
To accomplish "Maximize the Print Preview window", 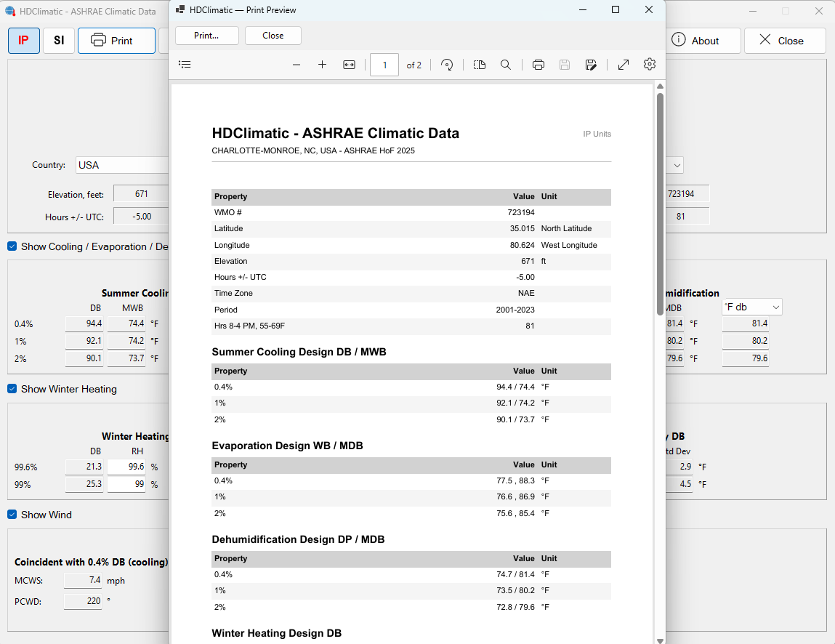I will (x=616, y=9).
